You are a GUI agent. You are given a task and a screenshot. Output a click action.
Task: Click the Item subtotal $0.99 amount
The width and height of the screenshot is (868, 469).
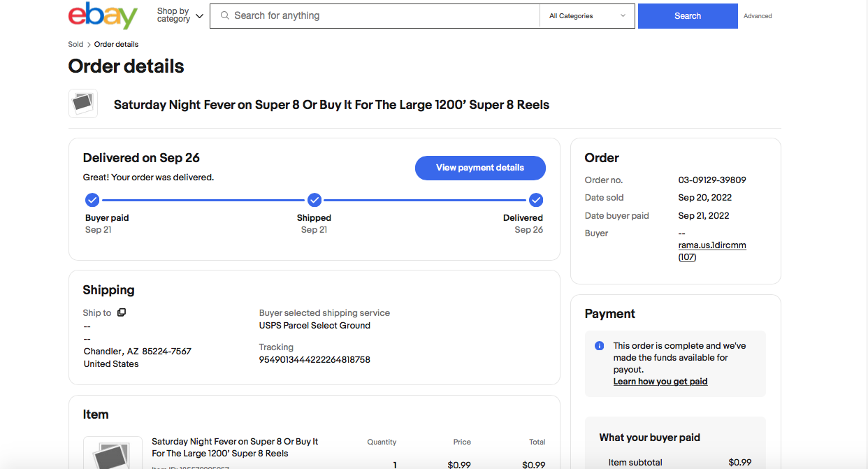pyautogui.click(x=739, y=462)
